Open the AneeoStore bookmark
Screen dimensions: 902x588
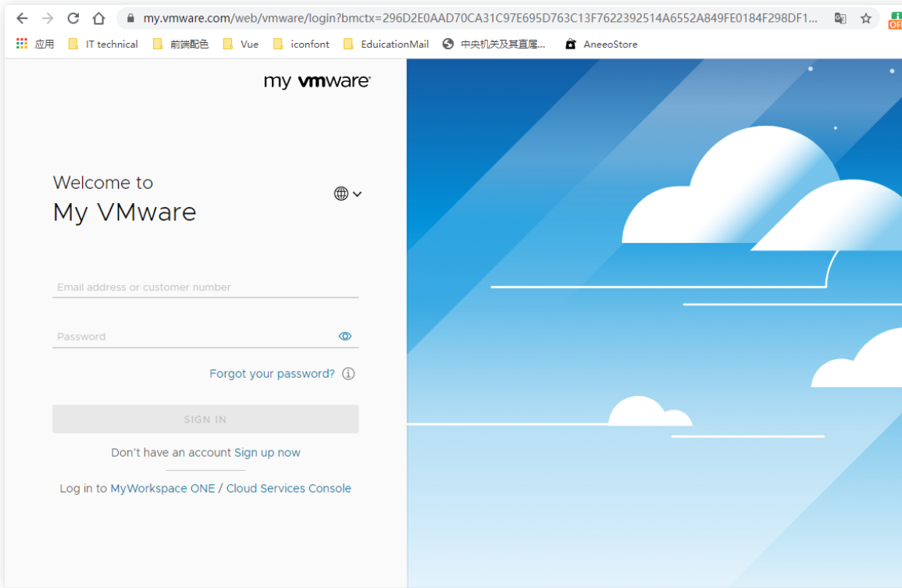(x=601, y=44)
